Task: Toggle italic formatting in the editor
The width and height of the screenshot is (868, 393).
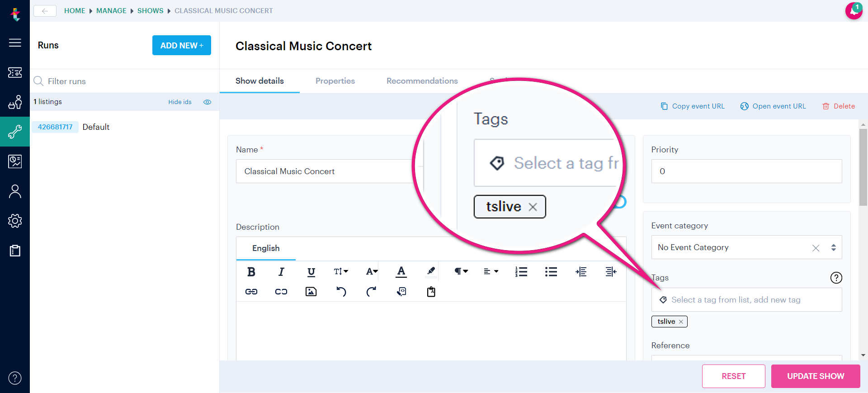Action: pos(281,272)
